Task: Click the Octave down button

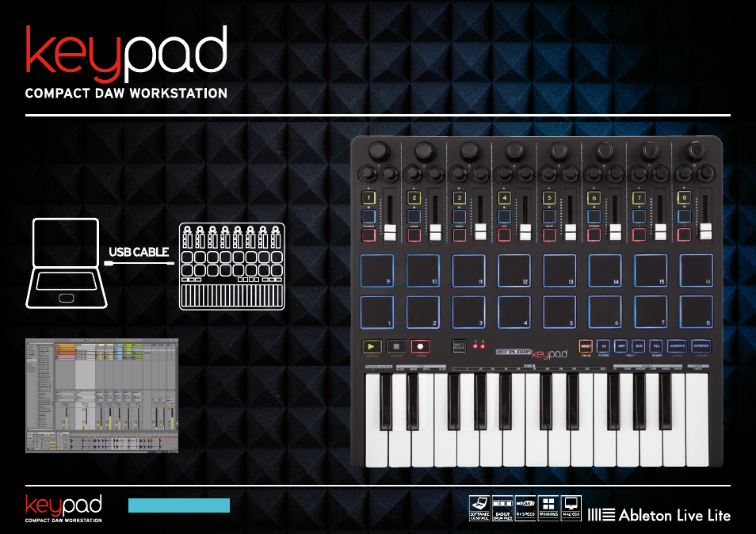Action: click(677, 346)
